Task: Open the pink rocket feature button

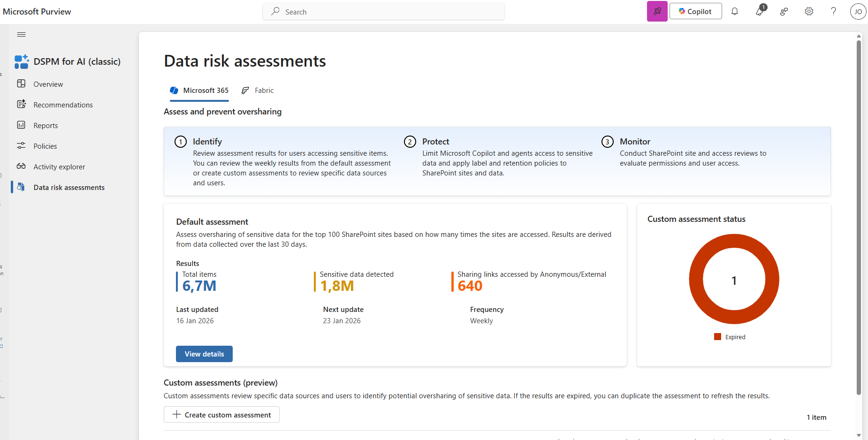Action: pos(657,11)
